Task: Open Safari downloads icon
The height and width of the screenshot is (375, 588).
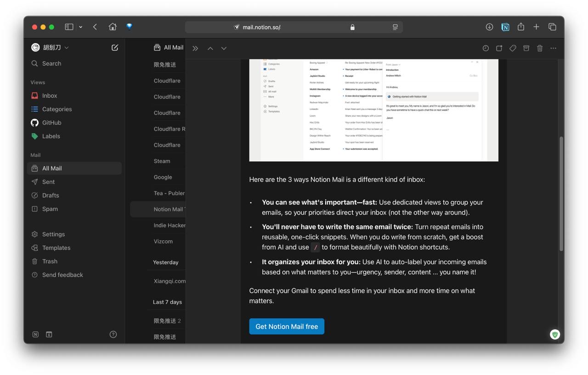Action: 489,27
